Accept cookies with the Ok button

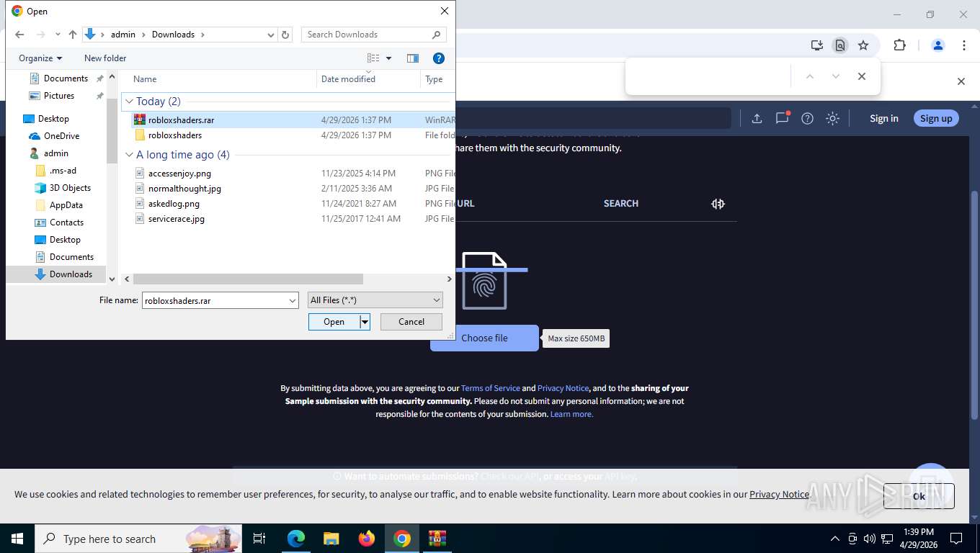919,496
